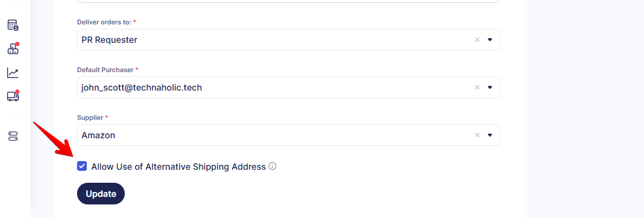The width and height of the screenshot is (644, 218).
Task: Expand the Default Purchaser dropdown arrow
Action: click(490, 87)
